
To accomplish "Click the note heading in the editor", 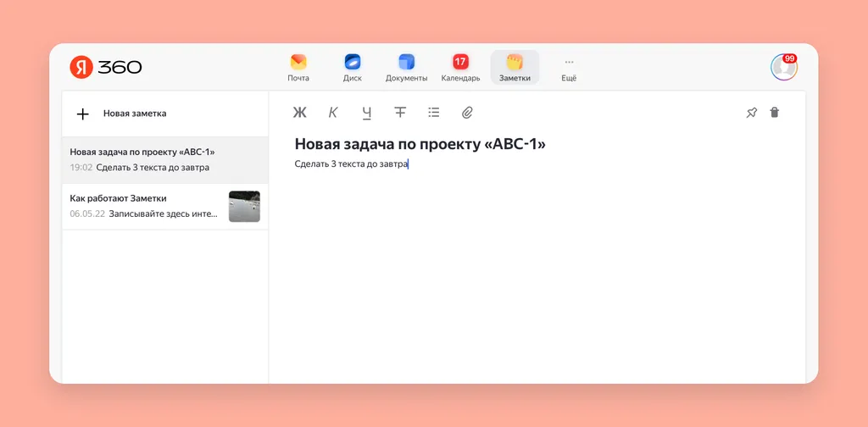I will (420, 144).
